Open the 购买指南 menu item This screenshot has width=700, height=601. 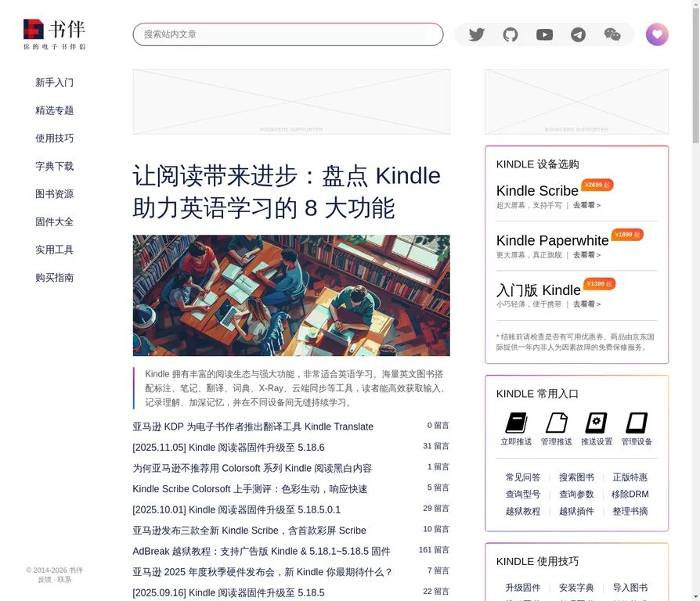click(55, 278)
